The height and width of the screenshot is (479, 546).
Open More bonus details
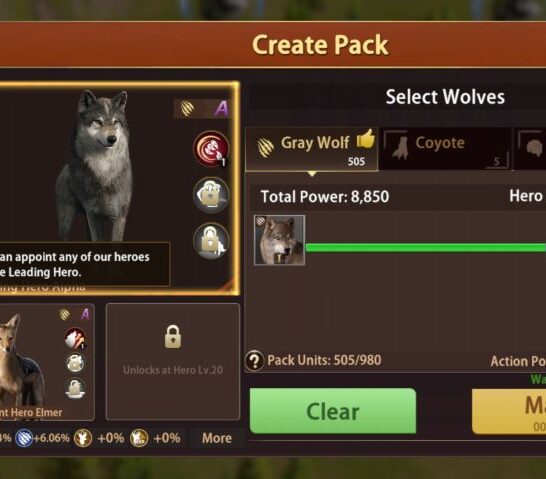click(217, 438)
